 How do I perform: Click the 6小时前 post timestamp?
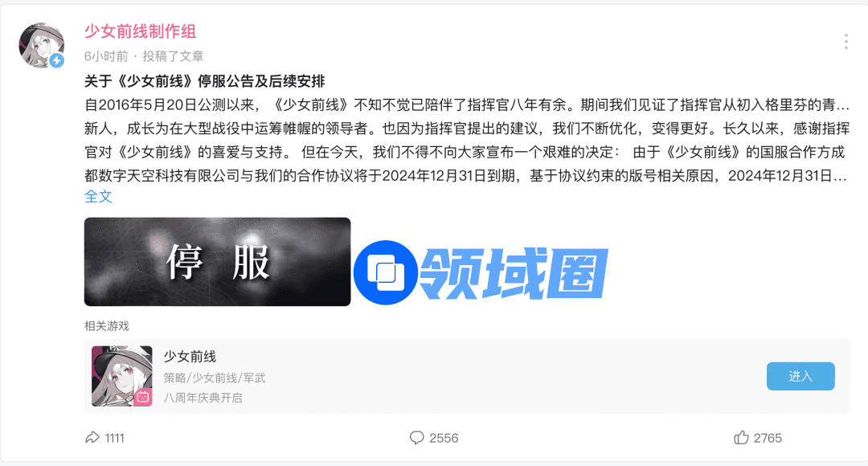(x=106, y=56)
